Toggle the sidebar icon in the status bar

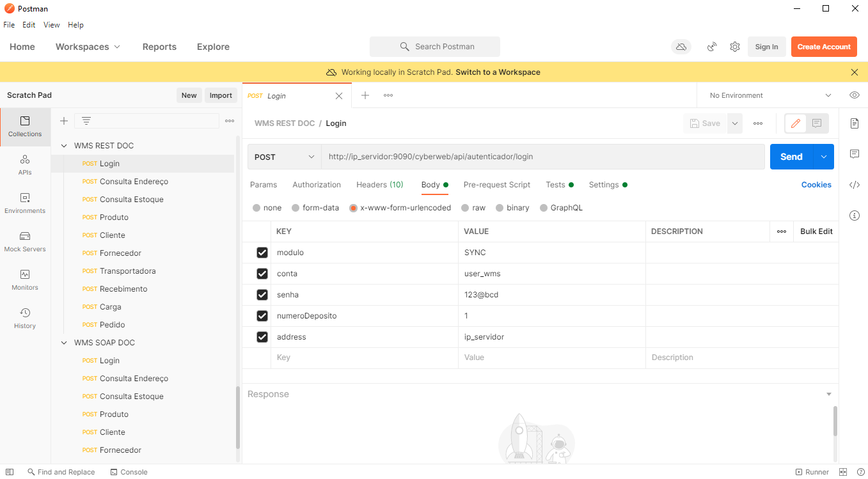[10, 472]
